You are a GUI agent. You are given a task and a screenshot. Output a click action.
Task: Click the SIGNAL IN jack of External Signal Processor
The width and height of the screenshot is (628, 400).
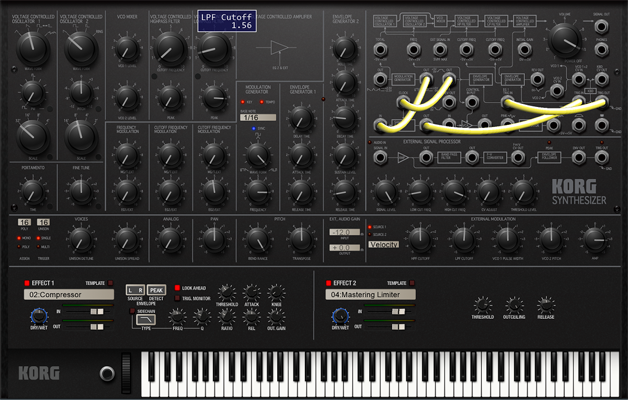tap(380, 157)
